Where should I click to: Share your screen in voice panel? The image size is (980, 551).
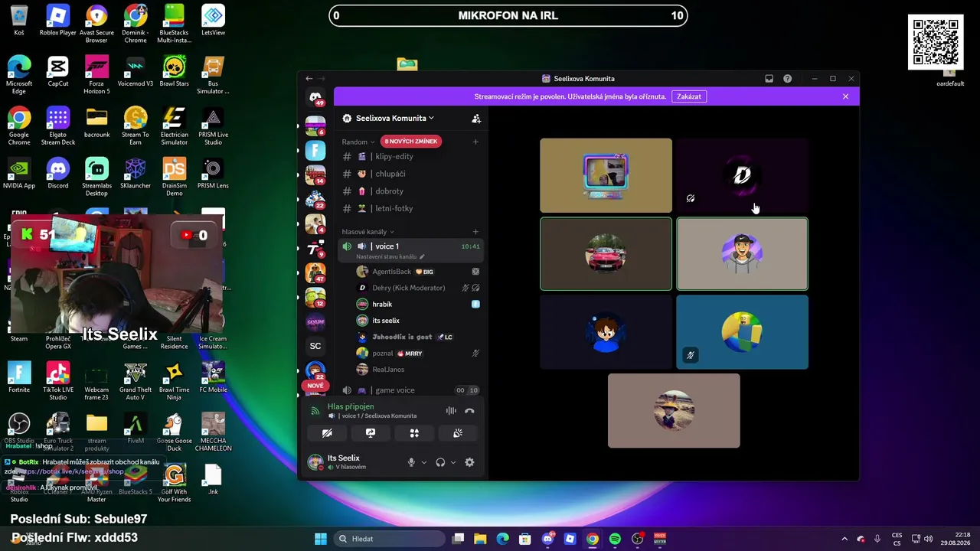pos(371,433)
